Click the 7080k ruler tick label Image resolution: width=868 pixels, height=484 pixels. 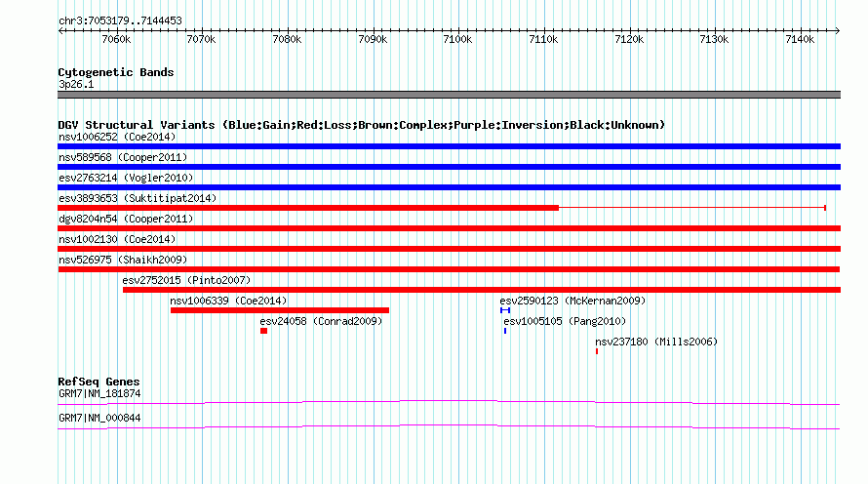287,39
